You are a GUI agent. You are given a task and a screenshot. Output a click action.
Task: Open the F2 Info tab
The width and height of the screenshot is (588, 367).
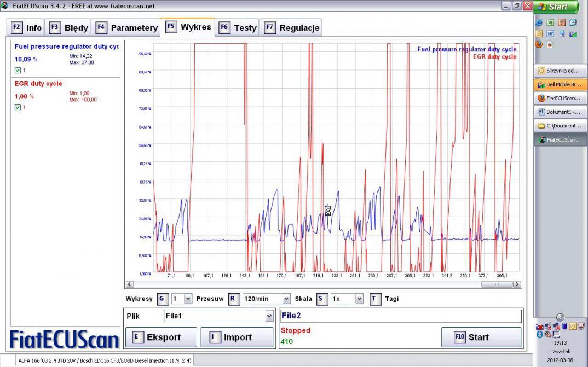(x=26, y=28)
